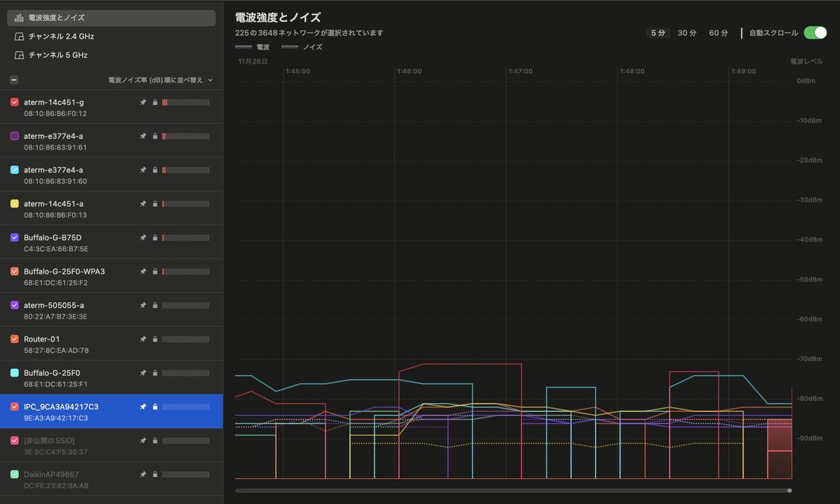
Task: Click lock icon for IPC_9CA3A94217C3
Action: (x=155, y=407)
